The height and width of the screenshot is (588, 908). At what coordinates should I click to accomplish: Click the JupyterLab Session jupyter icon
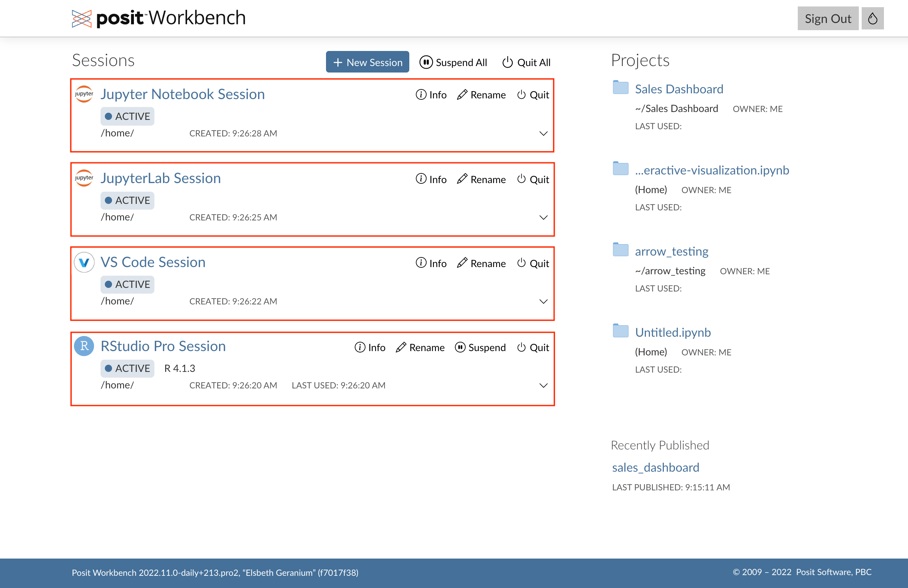click(84, 178)
